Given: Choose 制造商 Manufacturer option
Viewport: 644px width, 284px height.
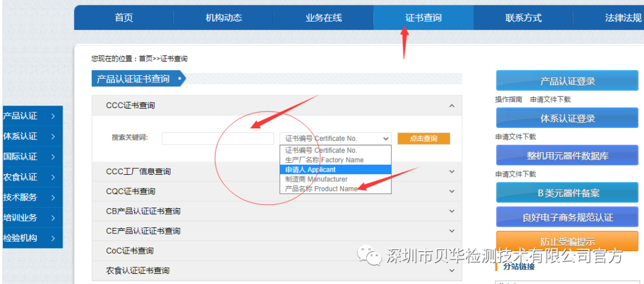Looking at the screenshot, I should (x=336, y=179).
